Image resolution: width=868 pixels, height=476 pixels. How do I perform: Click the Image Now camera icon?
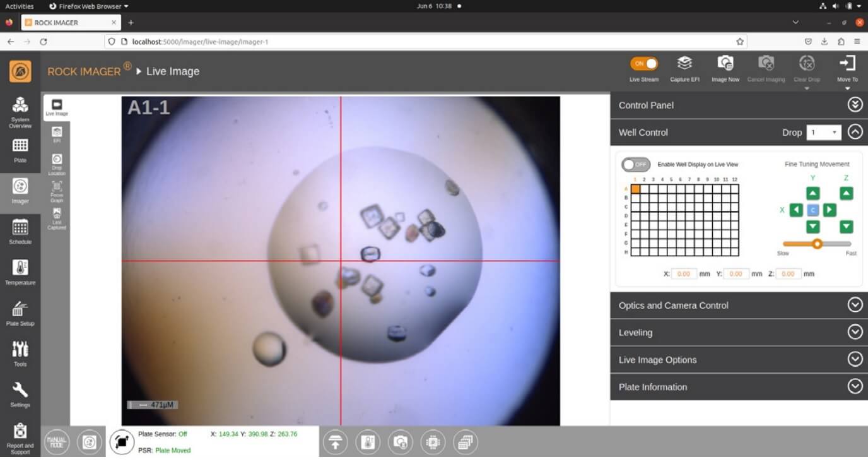point(725,64)
